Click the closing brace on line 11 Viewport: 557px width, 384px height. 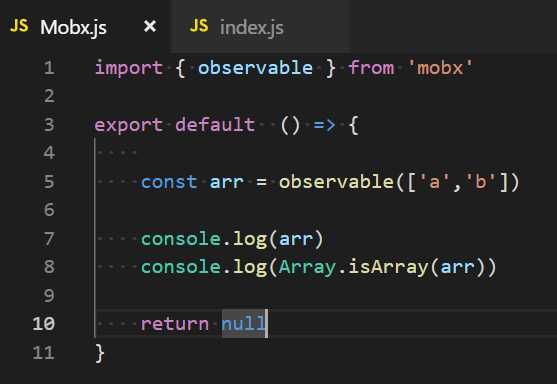click(100, 353)
